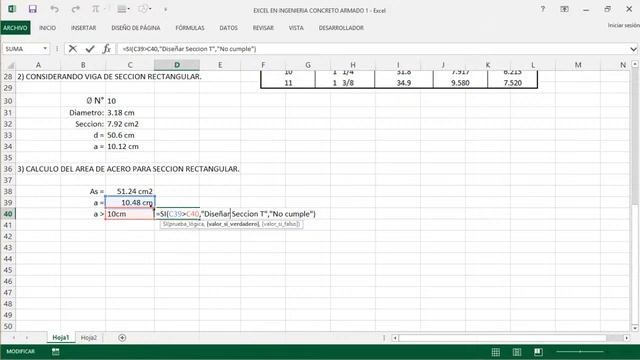640x360 pixels.
Task: Click inside the formula bar text
Action: pos(189,49)
